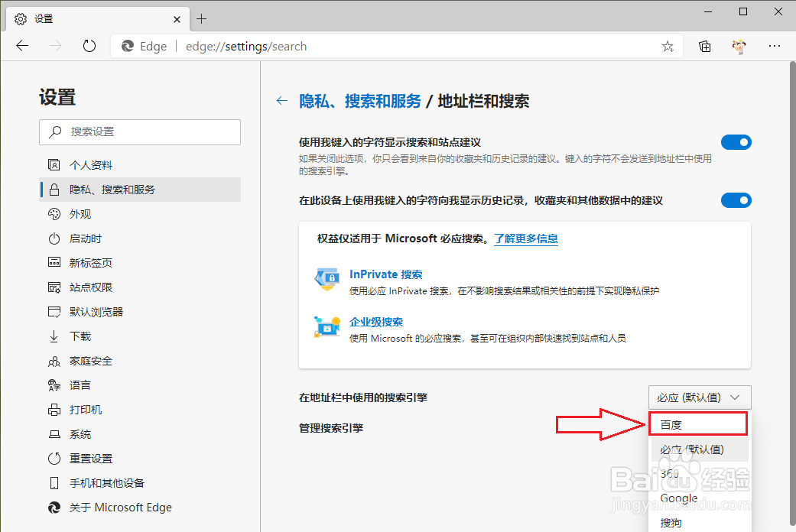The image size is (796, 532).
Task: Select 搜狗 from the search engine list
Action: click(700, 522)
